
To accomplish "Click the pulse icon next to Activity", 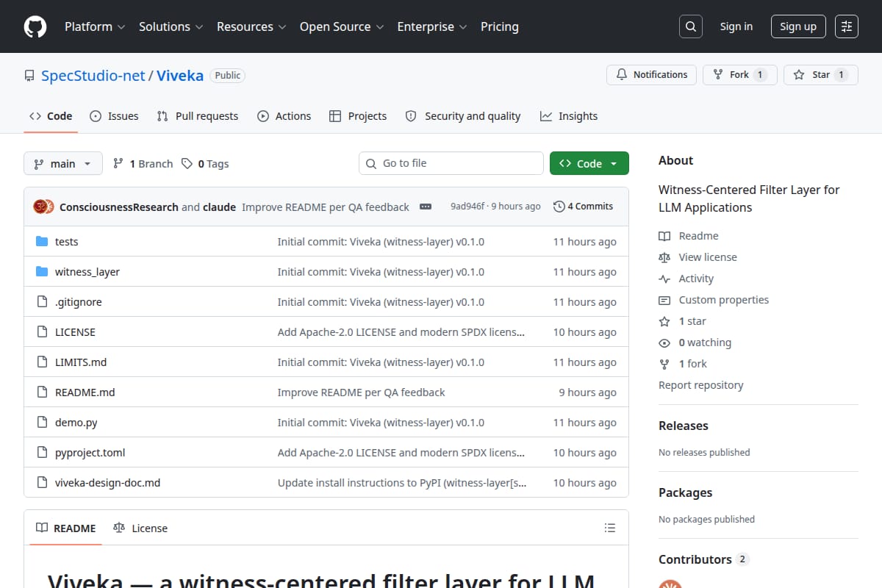I will tap(664, 279).
